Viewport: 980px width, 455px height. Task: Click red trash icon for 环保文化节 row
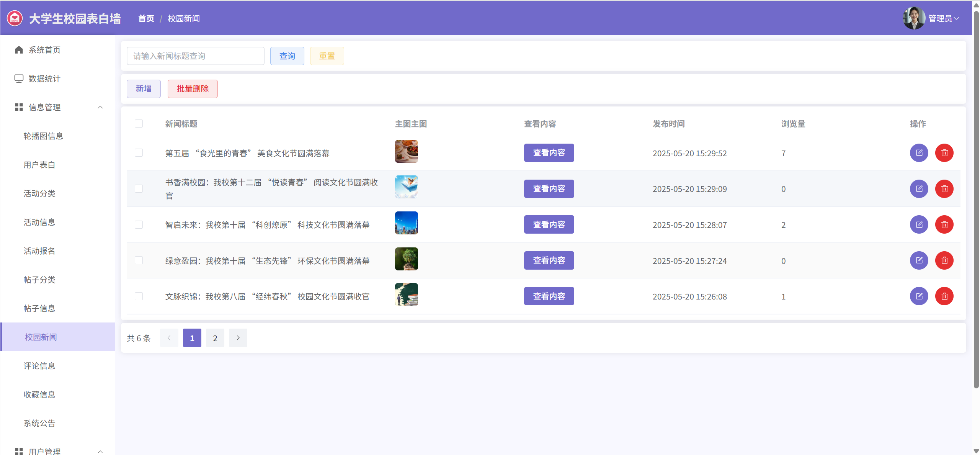click(x=944, y=260)
